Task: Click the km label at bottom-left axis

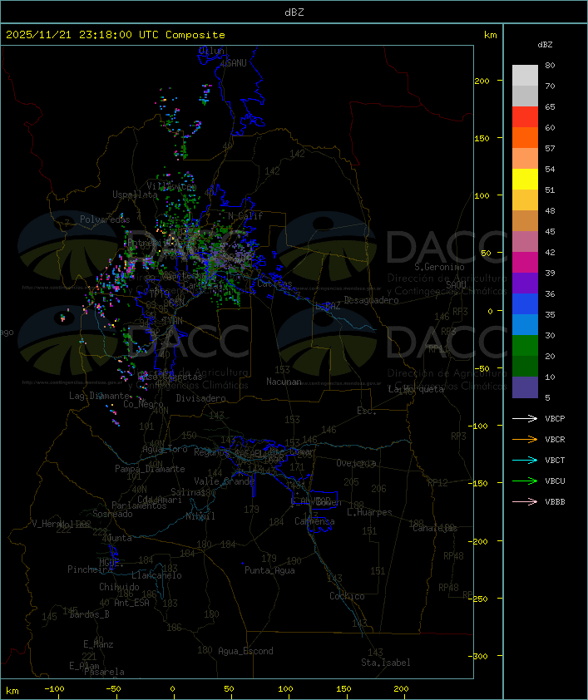Action: (12, 691)
